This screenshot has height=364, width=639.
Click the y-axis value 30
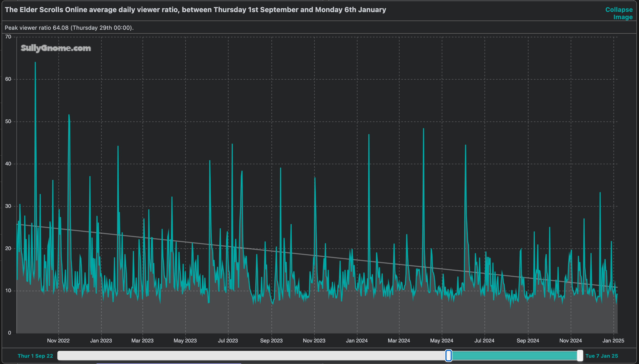coord(8,206)
